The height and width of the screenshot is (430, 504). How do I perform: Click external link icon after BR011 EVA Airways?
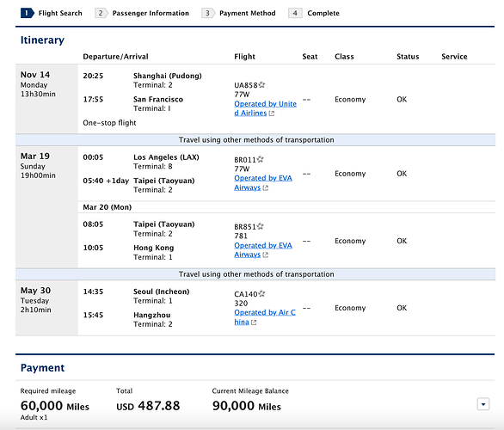[x=265, y=188]
